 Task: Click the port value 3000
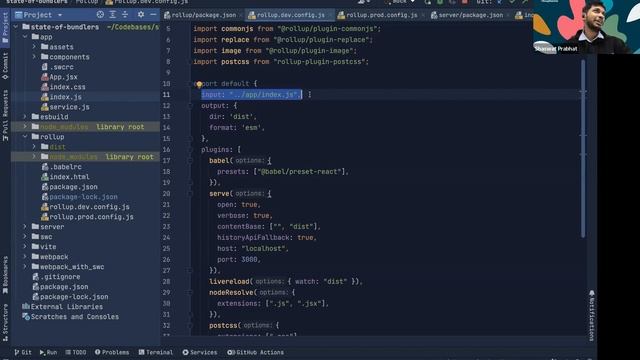point(249,260)
